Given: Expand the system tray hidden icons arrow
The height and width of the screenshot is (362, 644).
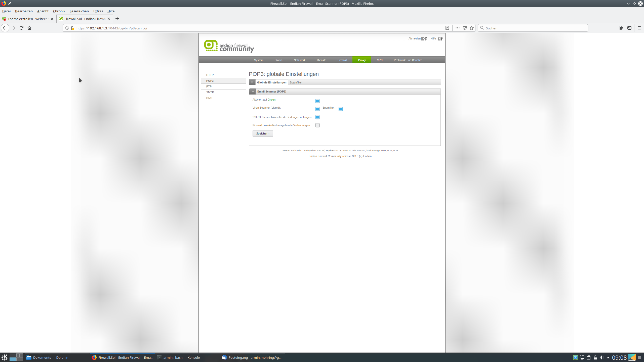Looking at the screenshot, I should point(608,357).
